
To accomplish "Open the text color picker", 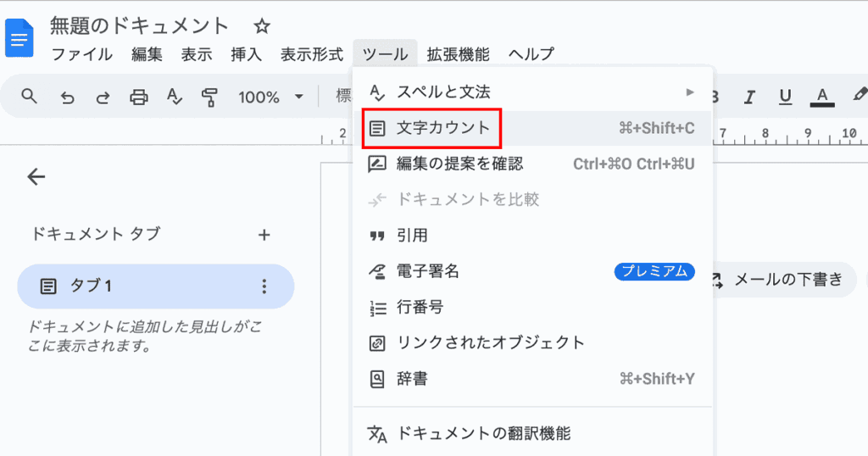I will [x=820, y=97].
